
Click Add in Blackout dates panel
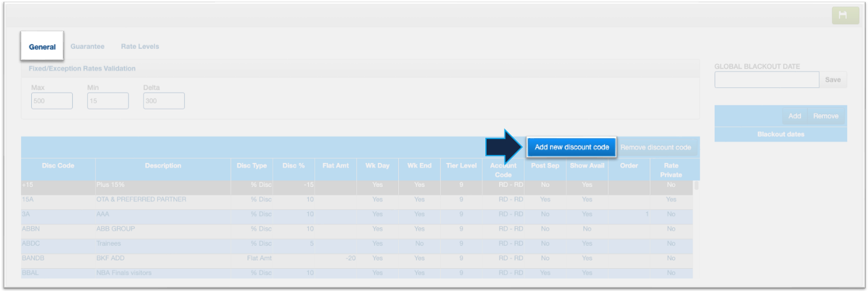[x=794, y=116]
